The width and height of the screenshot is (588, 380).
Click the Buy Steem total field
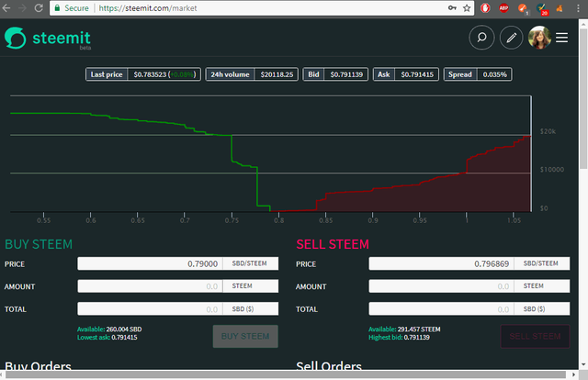pyautogui.click(x=150, y=308)
